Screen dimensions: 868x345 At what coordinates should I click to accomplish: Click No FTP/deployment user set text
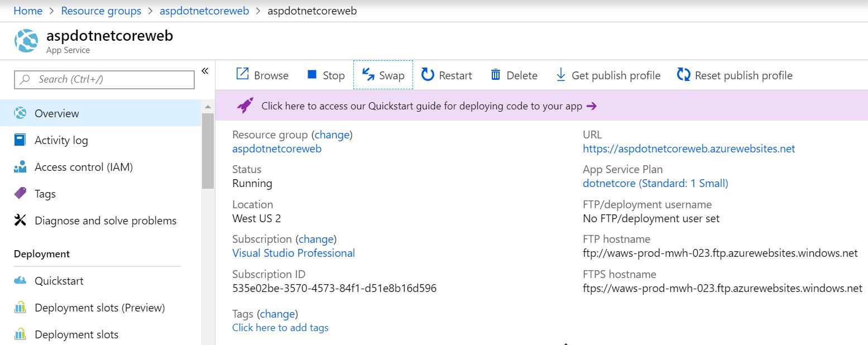[651, 218]
